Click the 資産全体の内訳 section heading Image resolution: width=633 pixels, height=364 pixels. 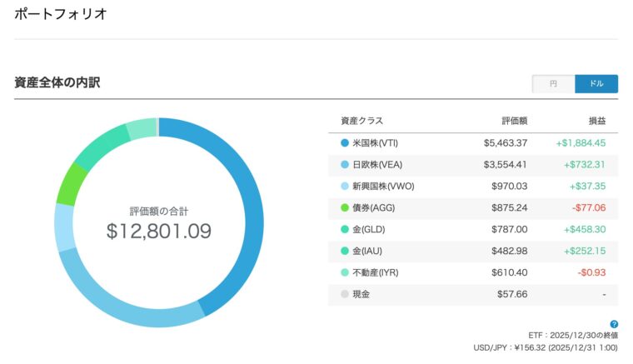tap(58, 83)
